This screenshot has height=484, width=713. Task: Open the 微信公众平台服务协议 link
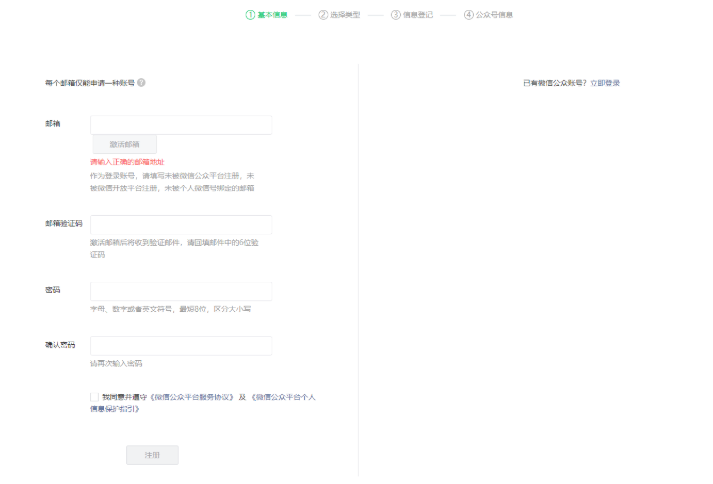click(x=184, y=397)
